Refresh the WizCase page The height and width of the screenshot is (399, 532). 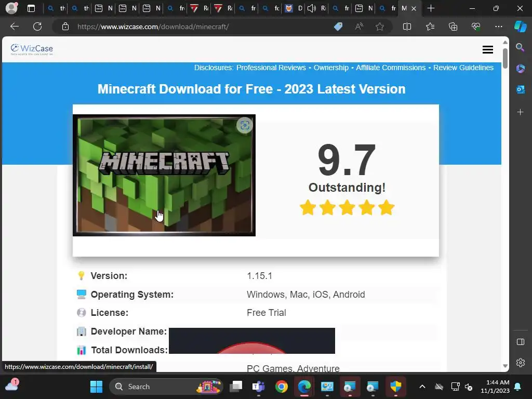click(37, 26)
